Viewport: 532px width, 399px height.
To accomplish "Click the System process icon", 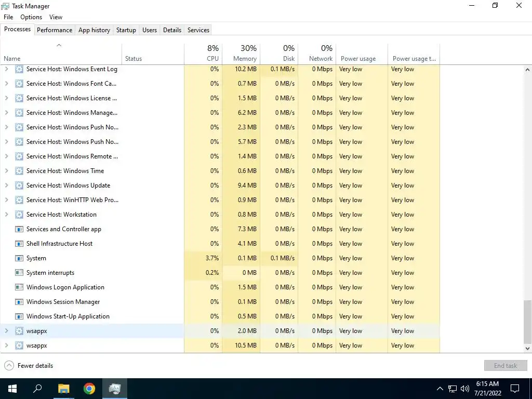I will pyautogui.click(x=19, y=259).
